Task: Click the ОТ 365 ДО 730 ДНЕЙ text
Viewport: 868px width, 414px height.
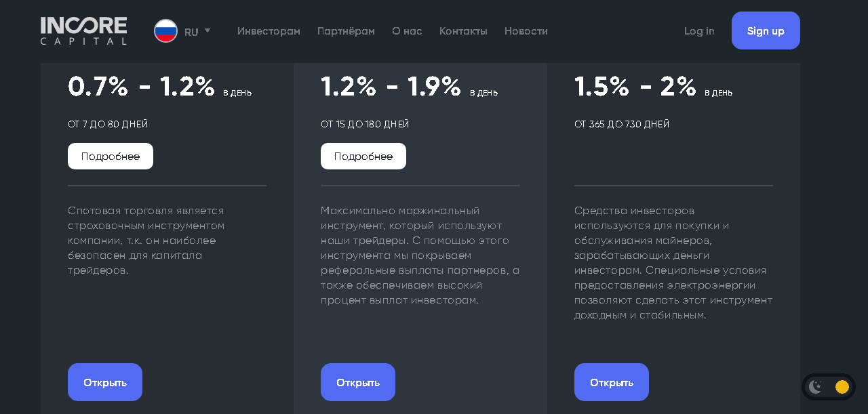Action: point(622,125)
